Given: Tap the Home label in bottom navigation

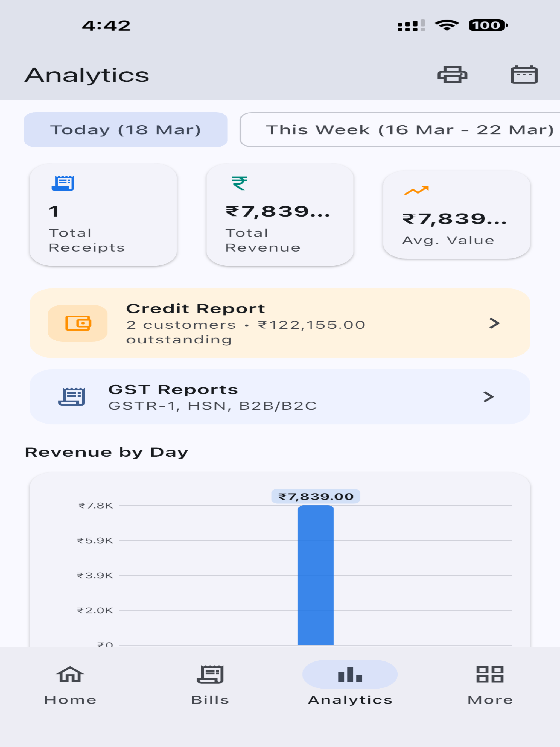Looking at the screenshot, I should (70, 700).
